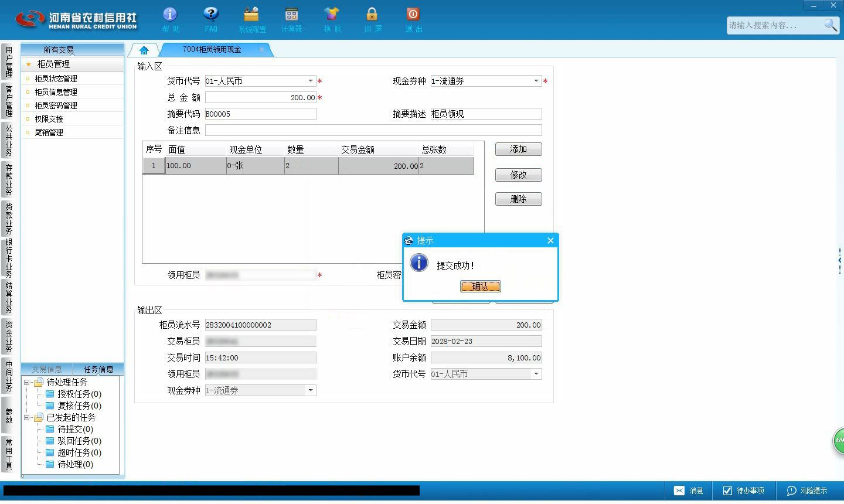Launch the Calculator (计算器) icon

(x=291, y=19)
